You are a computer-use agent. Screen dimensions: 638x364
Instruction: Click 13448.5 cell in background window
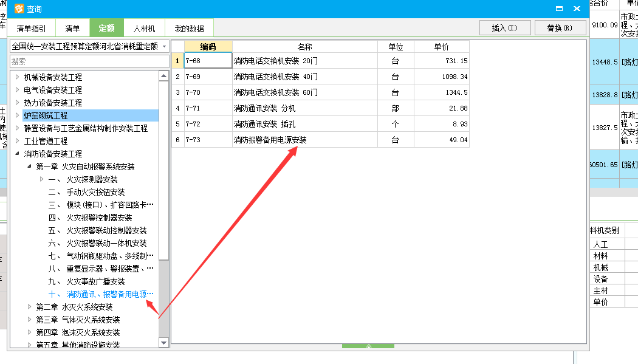(605, 62)
